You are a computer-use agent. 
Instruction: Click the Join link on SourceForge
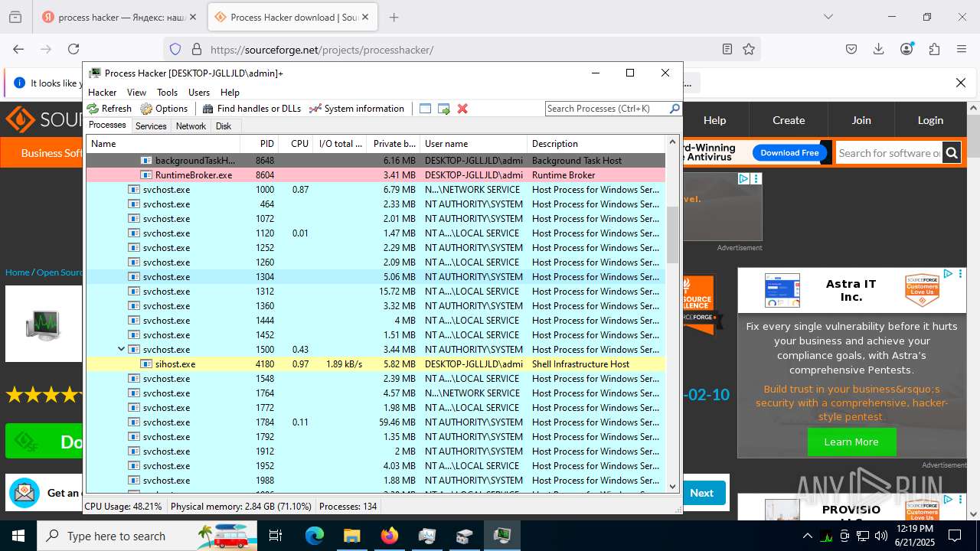861,120
